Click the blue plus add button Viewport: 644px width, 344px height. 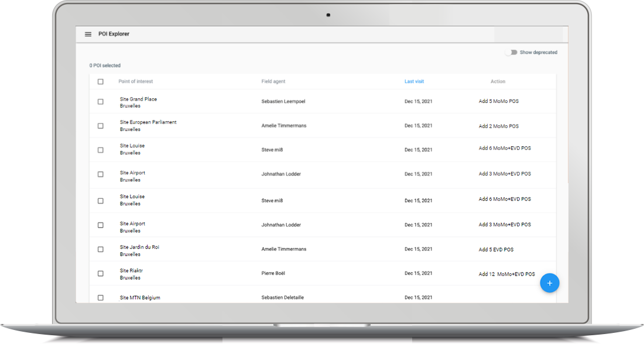(x=550, y=283)
